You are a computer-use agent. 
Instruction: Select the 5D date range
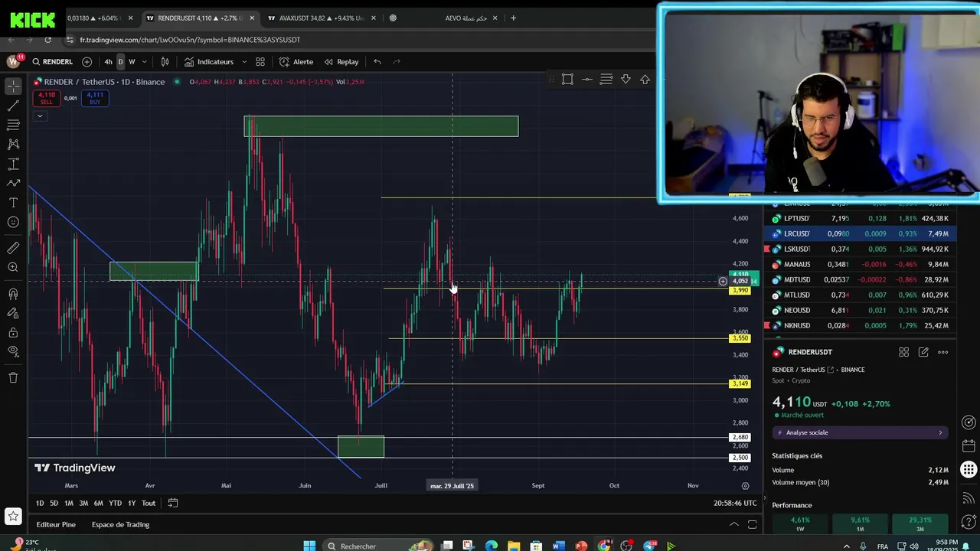tap(54, 503)
